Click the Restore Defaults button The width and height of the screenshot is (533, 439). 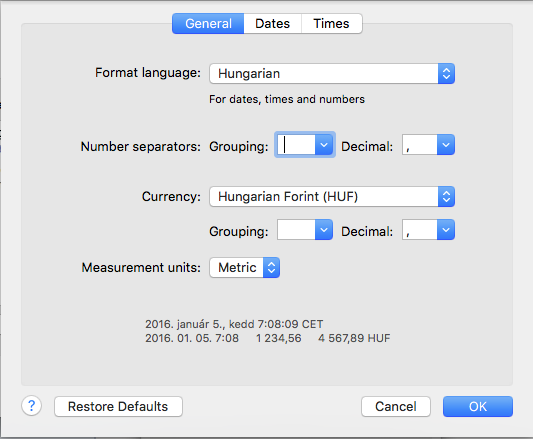click(x=118, y=406)
